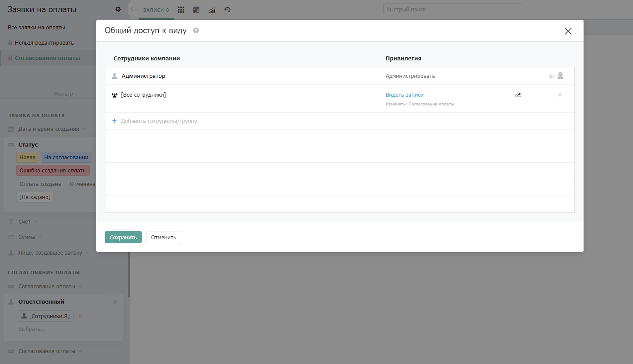Open the history clock icon
The image size is (633, 364).
click(x=227, y=10)
